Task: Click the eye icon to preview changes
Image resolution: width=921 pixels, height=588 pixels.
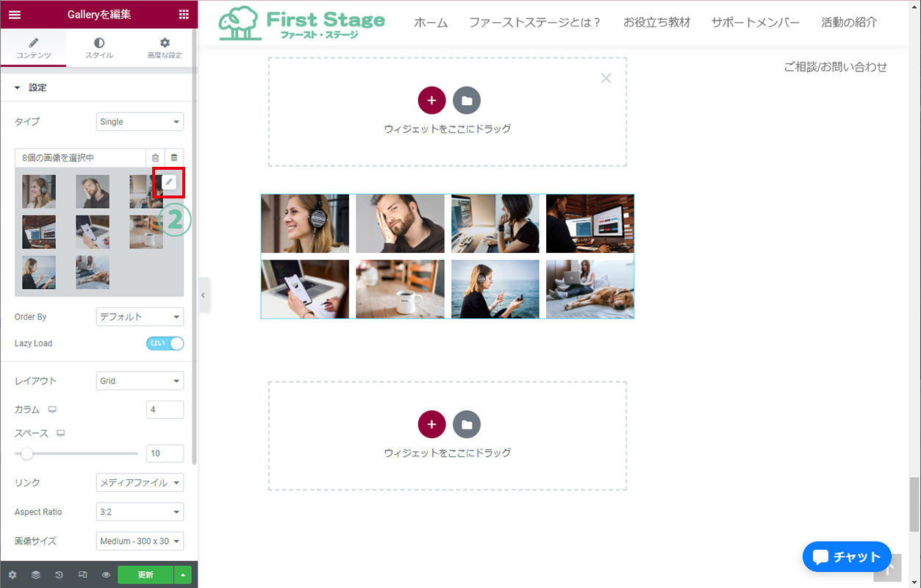Action: tap(107, 575)
